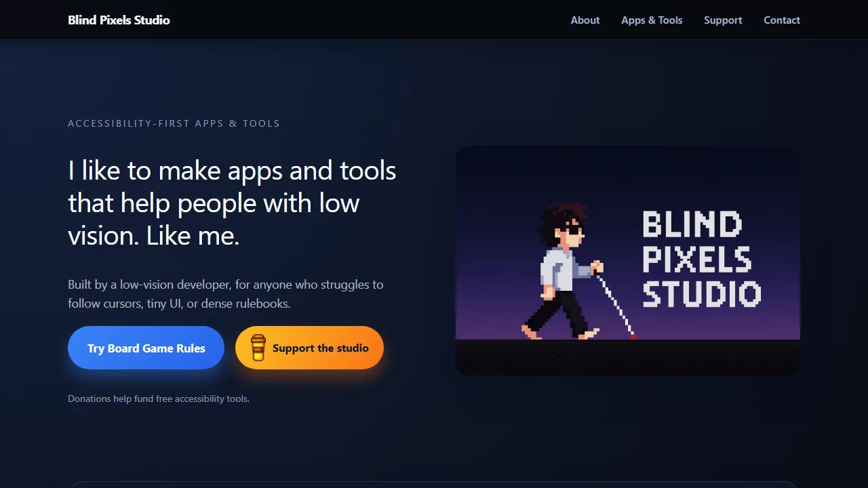Click the card peeking from the bottom edge
Viewport: 868px width, 488px height.
pyautogui.click(x=434, y=485)
